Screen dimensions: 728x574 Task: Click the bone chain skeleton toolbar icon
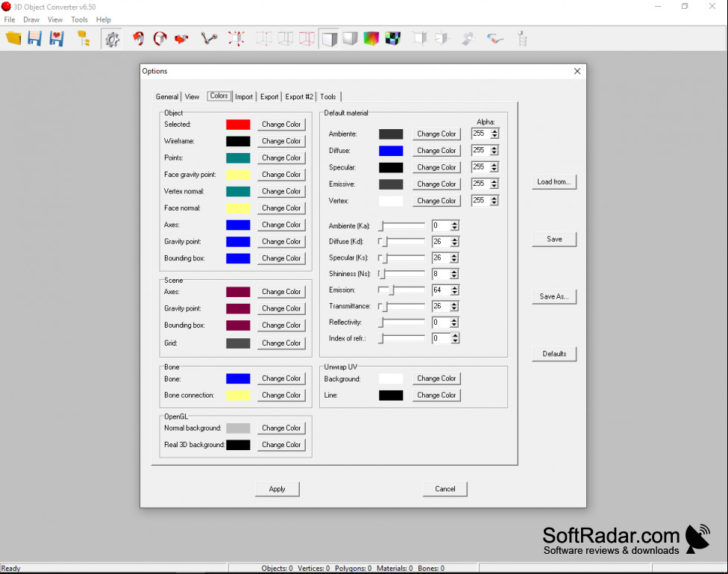[x=522, y=39]
